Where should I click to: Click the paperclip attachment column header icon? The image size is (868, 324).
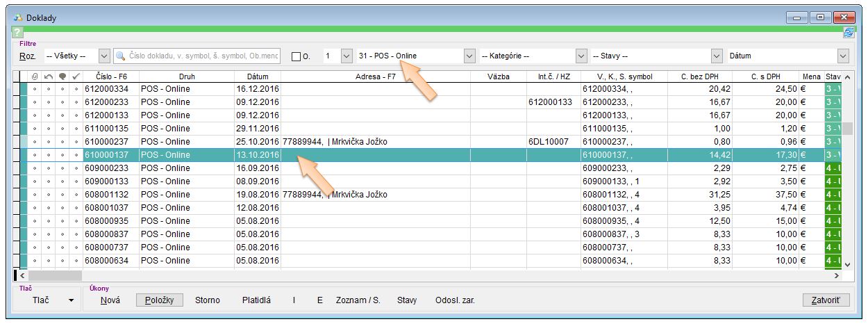coord(34,76)
